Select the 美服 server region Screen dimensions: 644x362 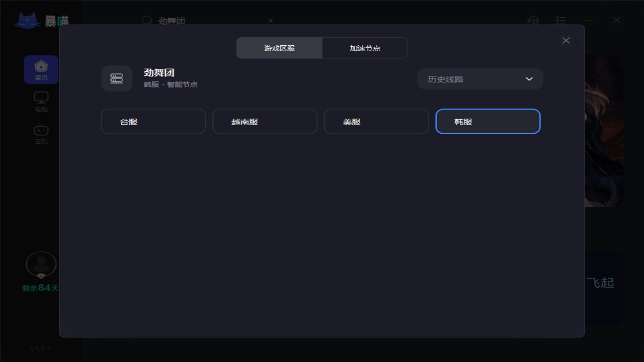click(376, 122)
